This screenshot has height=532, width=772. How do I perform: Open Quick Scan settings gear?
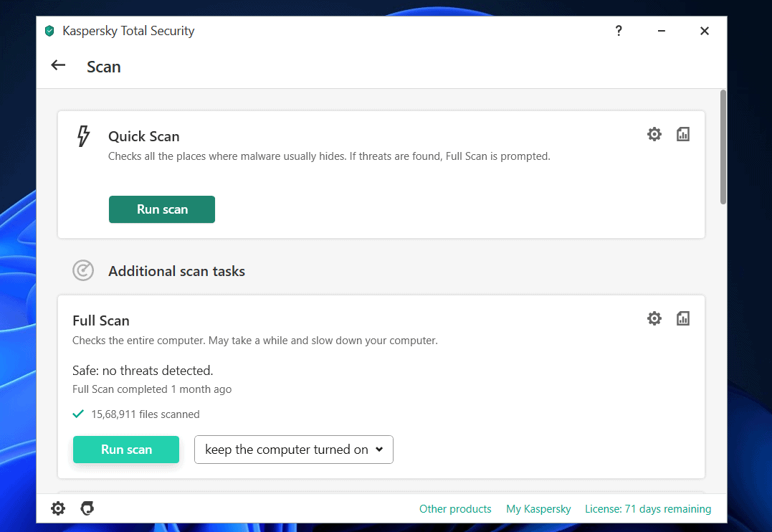click(x=654, y=134)
